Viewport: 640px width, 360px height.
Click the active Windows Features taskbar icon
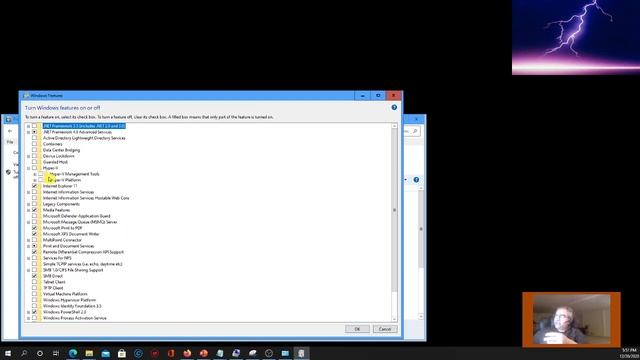[301, 353]
